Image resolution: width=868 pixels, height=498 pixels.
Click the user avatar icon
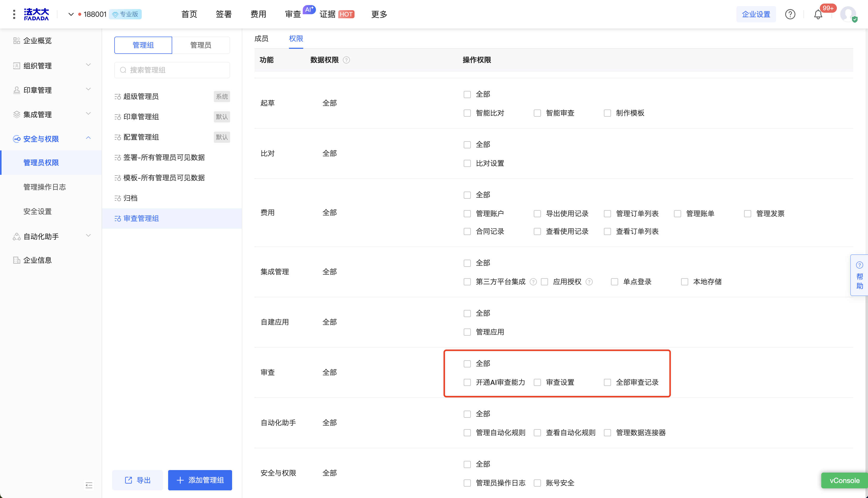pos(848,14)
